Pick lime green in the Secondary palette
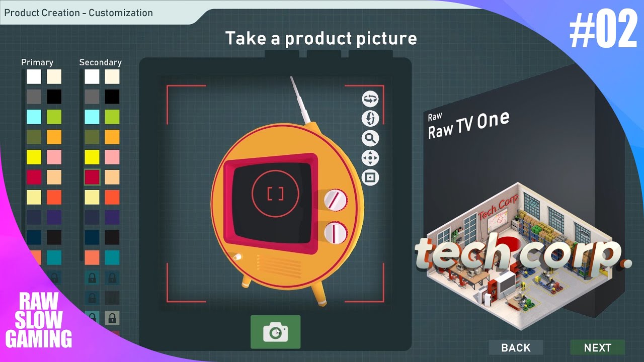Image resolution: width=644 pixels, height=362 pixels. (112, 117)
